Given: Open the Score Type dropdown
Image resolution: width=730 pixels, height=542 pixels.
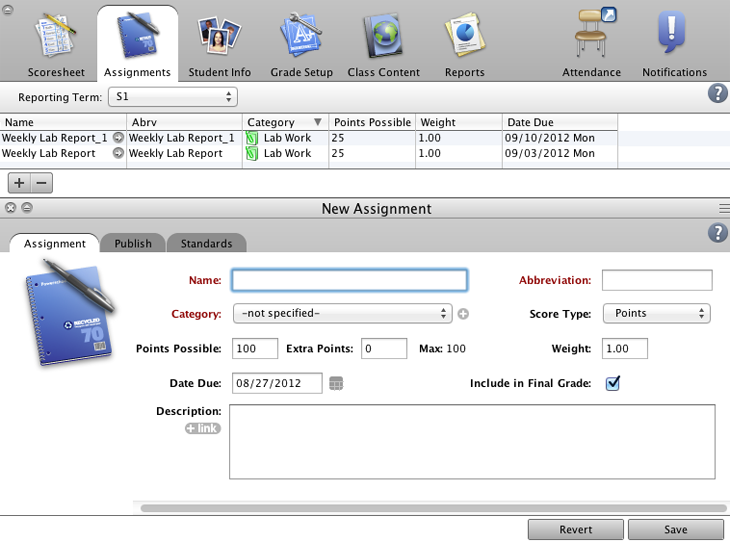Looking at the screenshot, I should pos(656,314).
